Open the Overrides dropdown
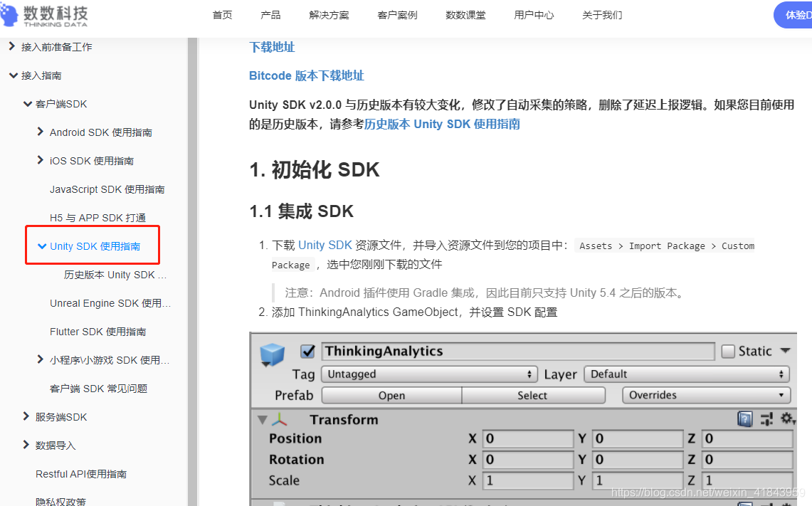 (x=706, y=395)
